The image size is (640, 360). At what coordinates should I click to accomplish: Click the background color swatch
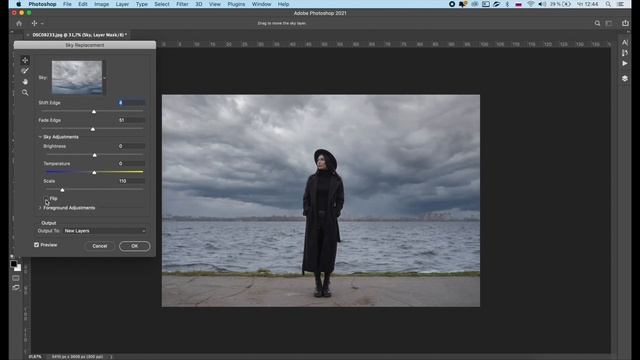pos(18,268)
